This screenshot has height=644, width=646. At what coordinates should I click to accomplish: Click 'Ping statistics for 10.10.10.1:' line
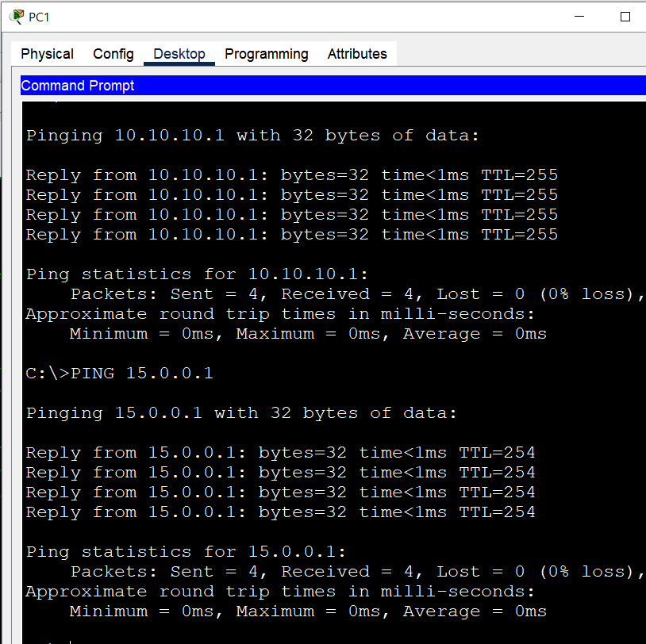pos(197,274)
